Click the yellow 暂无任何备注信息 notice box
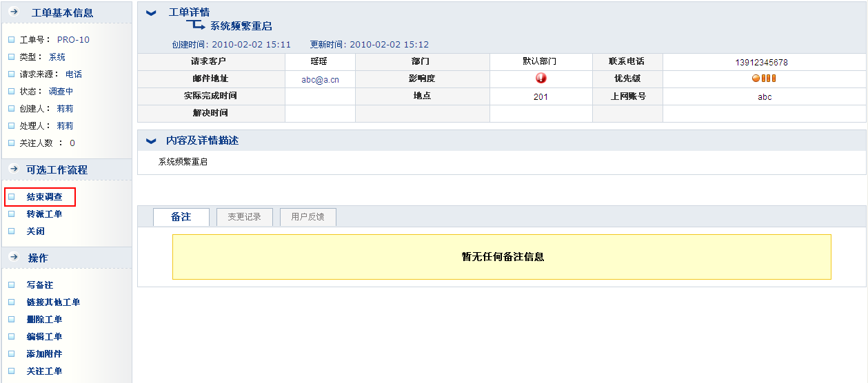The width and height of the screenshot is (868, 383). point(501,257)
